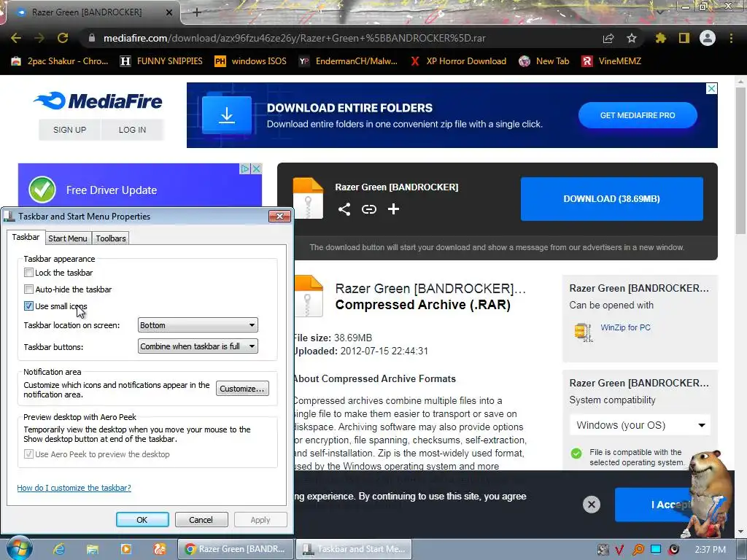747x560 pixels.
Task: Click the 2:37 PM system clock
Action: 710,550
